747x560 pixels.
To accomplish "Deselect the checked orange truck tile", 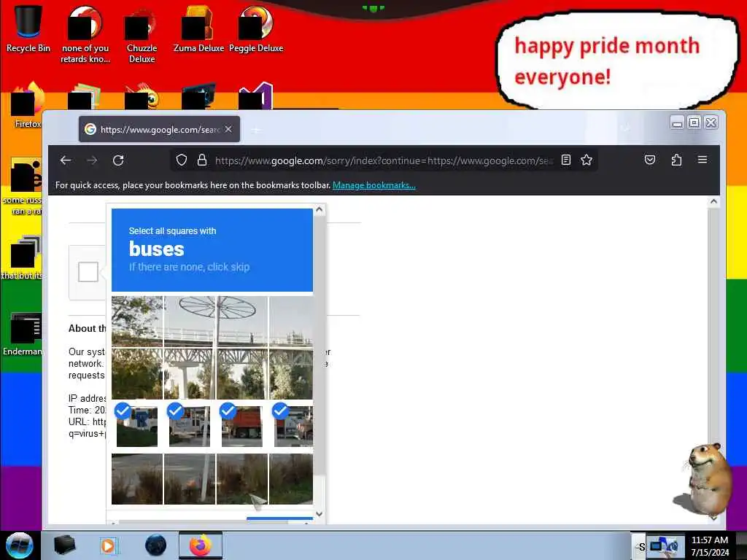I will click(x=242, y=426).
